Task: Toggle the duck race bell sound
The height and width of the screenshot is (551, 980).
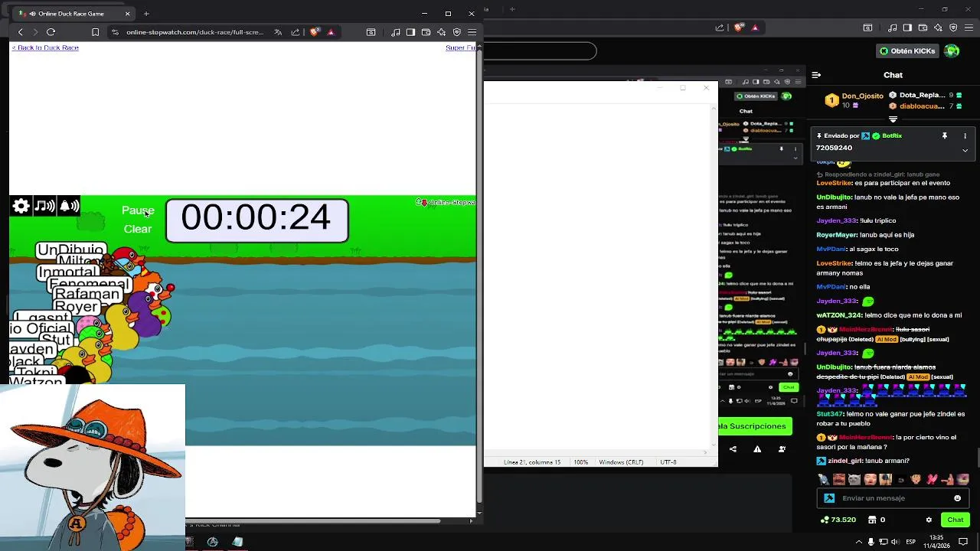Action: (x=69, y=206)
